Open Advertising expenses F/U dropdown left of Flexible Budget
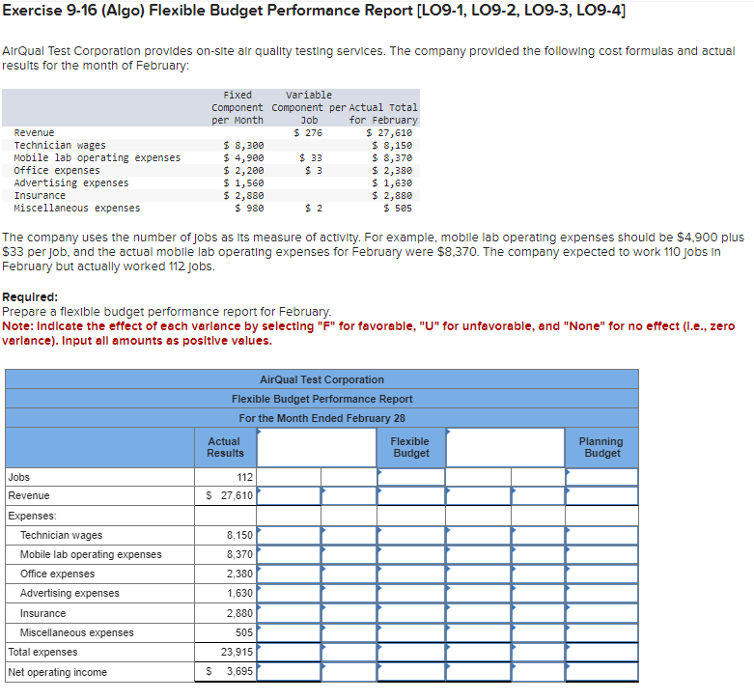The image size is (754, 700). [349, 593]
